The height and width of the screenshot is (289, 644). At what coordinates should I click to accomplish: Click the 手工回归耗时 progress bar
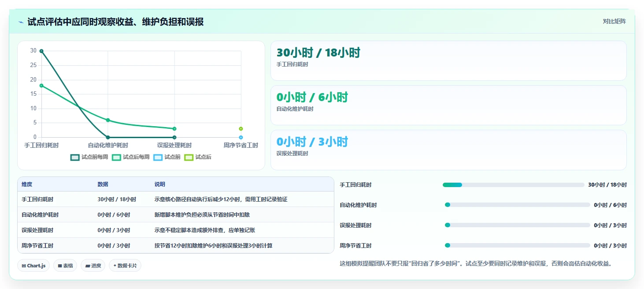pos(513,185)
